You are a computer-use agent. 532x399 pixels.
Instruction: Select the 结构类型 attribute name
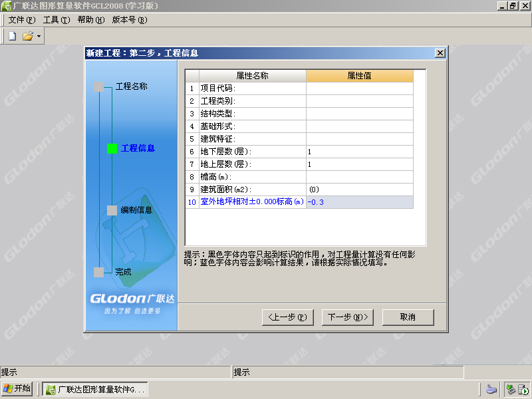click(253, 114)
